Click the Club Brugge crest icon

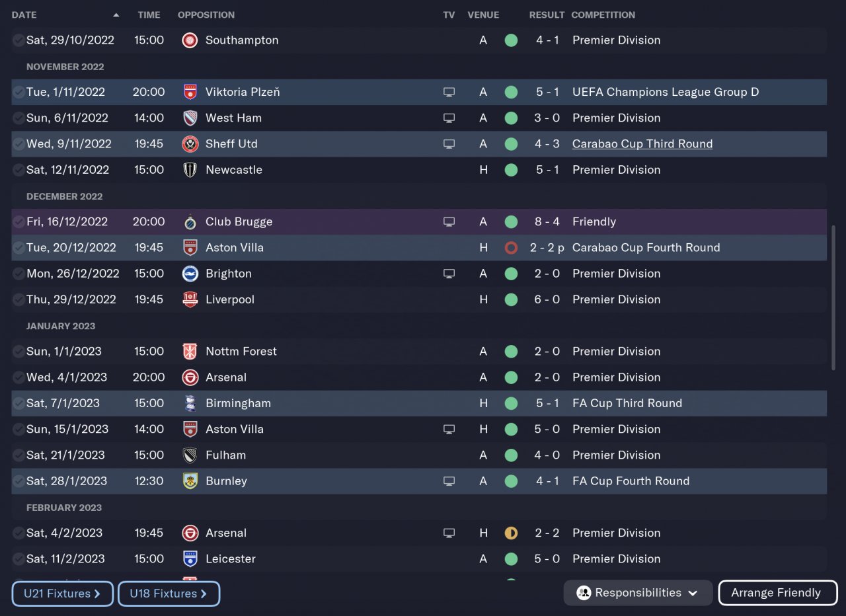(190, 222)
